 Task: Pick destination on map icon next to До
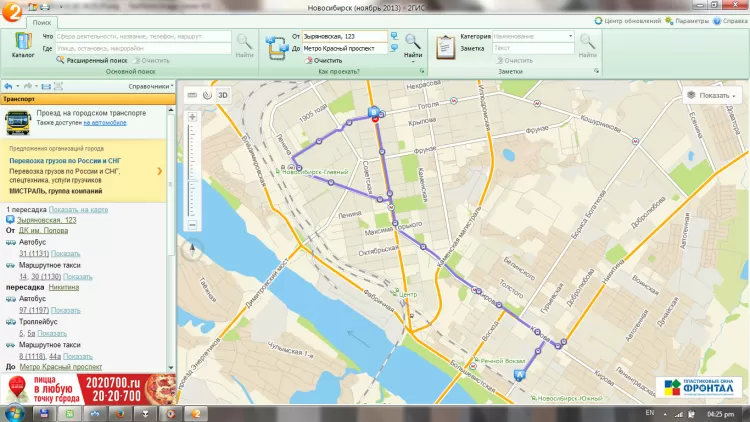(394, 48)
